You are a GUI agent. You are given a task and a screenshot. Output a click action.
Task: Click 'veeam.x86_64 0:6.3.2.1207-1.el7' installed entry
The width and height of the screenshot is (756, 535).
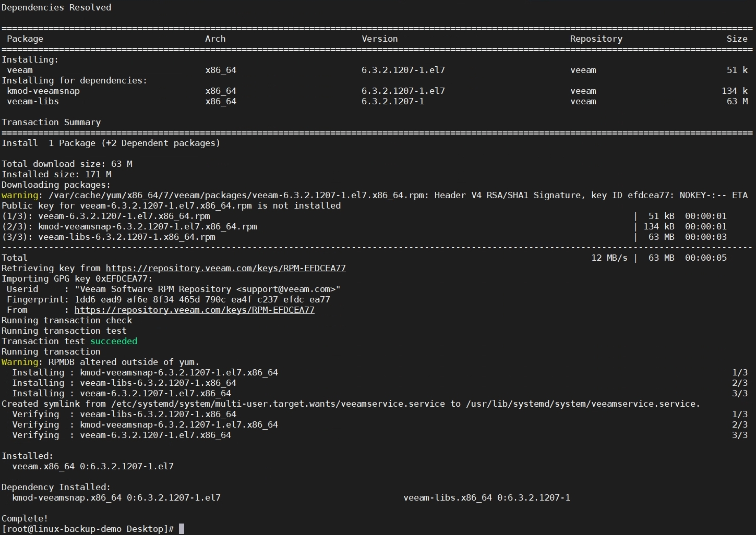93,466
